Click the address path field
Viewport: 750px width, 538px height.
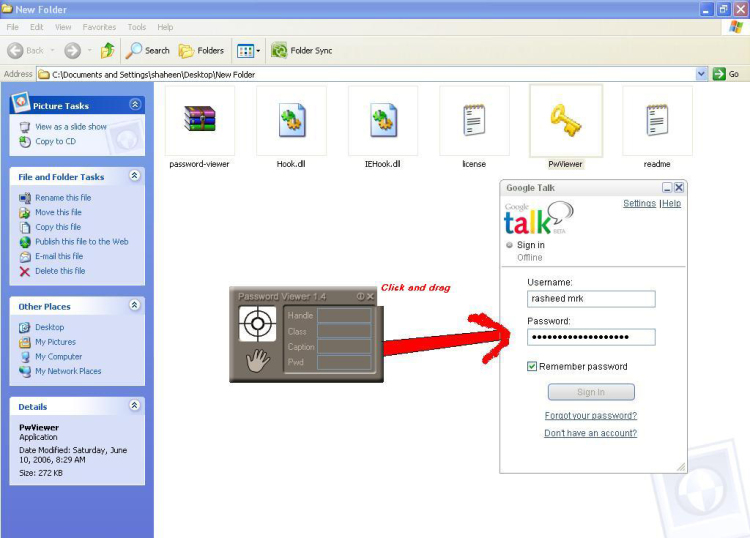366,74
